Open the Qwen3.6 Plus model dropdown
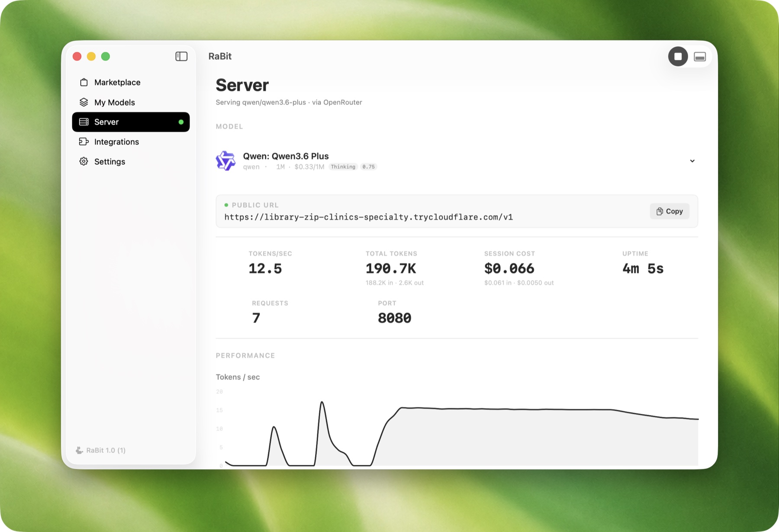Viewport: 779px width, 532px height. click(457, 161)
